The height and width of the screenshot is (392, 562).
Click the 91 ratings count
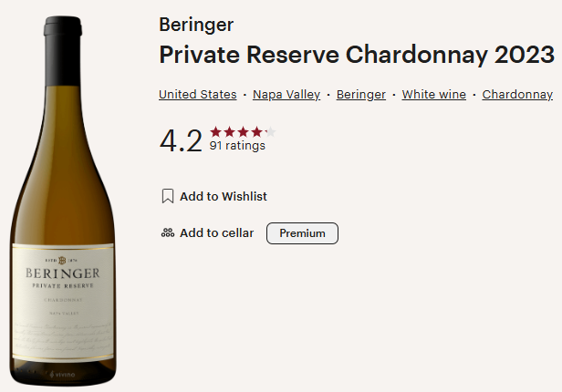click(237, 146)
